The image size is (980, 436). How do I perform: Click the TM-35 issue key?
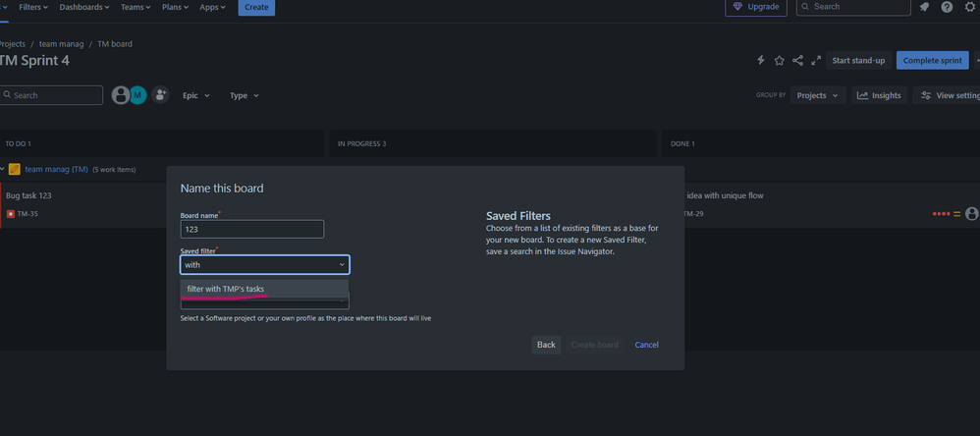(27, 214)
